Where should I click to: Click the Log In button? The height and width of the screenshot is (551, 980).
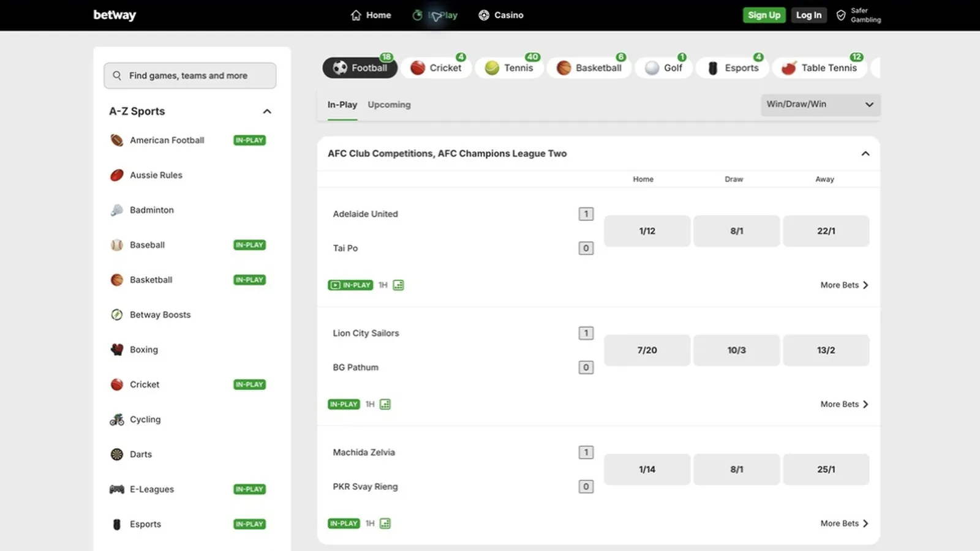pos(809,15)
